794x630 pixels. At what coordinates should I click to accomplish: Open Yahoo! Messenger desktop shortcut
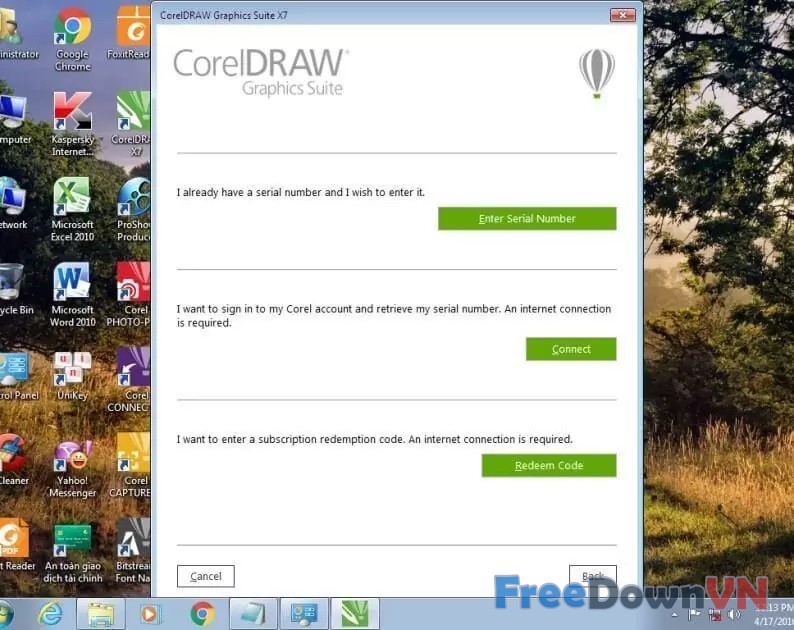72,465
